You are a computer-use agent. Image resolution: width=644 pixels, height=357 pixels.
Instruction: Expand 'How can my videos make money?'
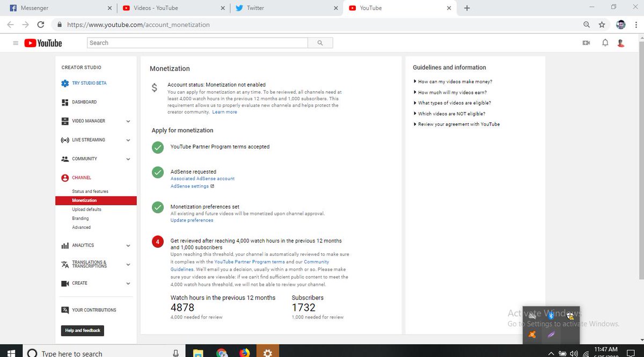(x=453, y=81)
